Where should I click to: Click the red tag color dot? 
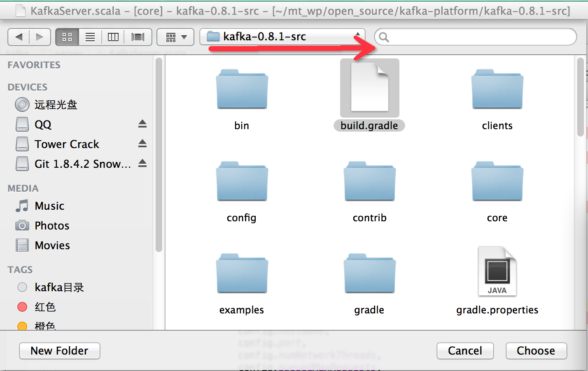[22, 307]
